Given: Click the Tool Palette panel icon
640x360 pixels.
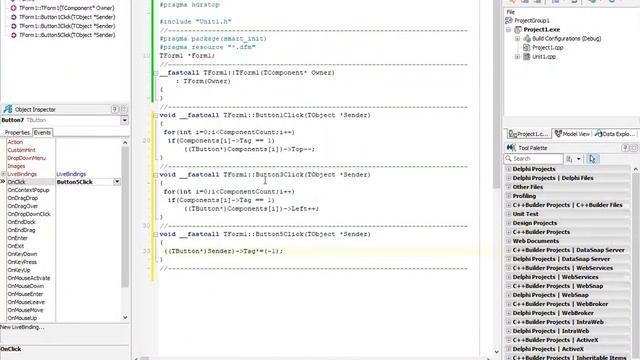Looking at the screenshot, I should (511, 148).
